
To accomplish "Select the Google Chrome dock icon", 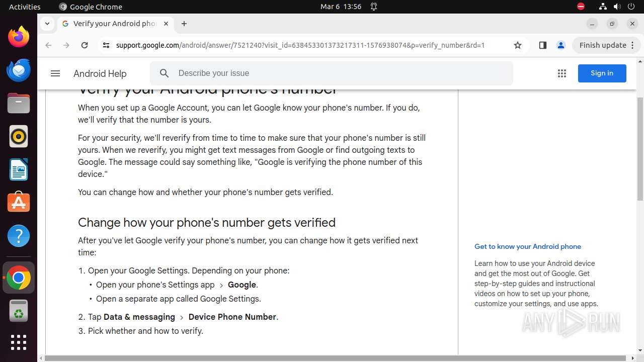I will [19, 278].
